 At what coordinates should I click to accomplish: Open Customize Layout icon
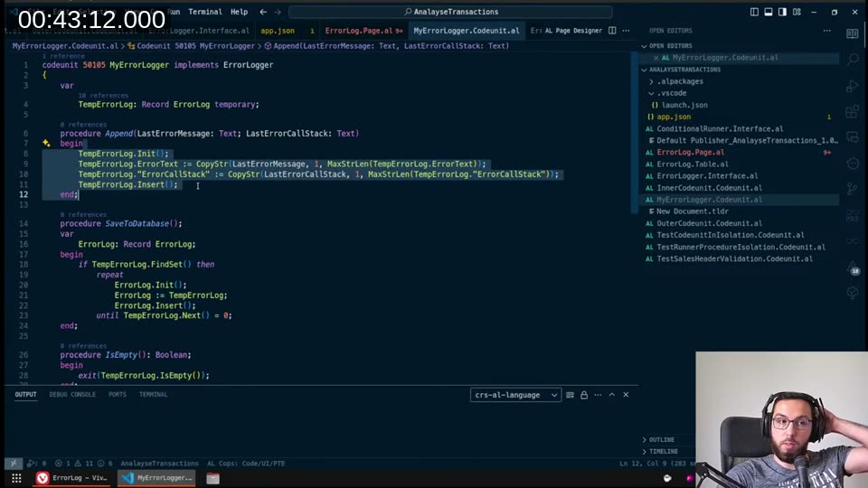(797, 12)
